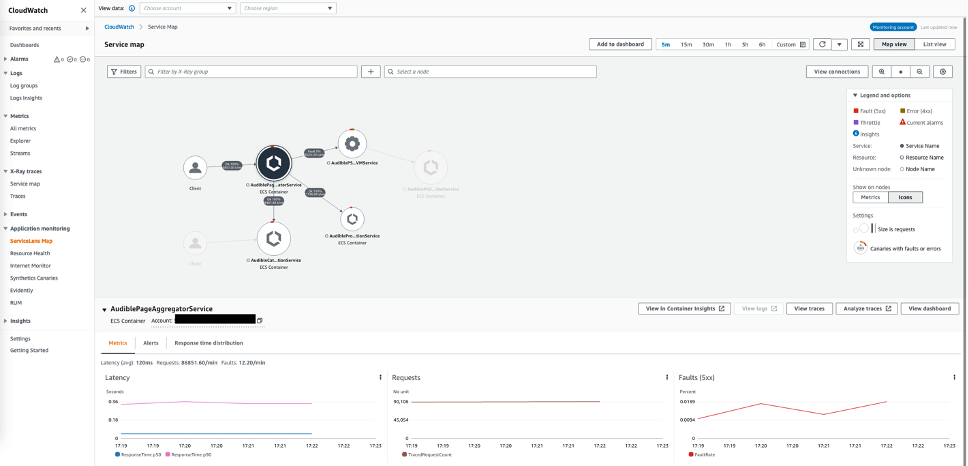Open All metrics in sidebar
Viewport: 968px width, 466px height.
(23, 128)
